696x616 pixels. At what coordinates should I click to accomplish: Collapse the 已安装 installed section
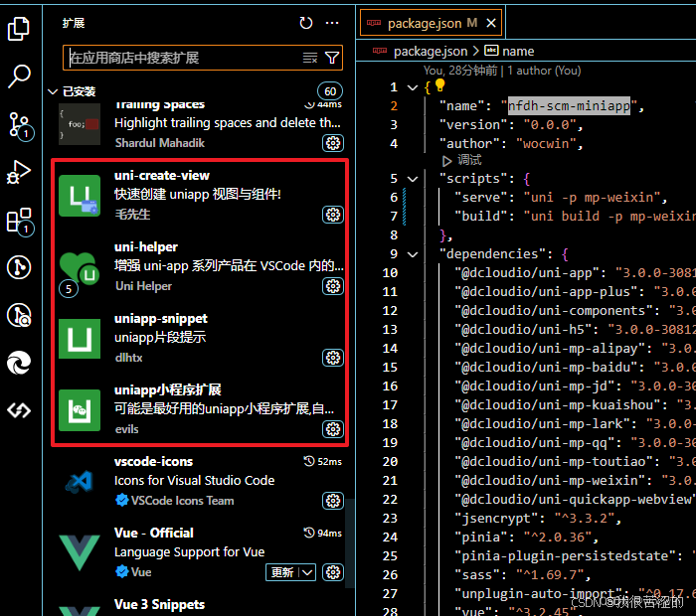pos(53,91)
